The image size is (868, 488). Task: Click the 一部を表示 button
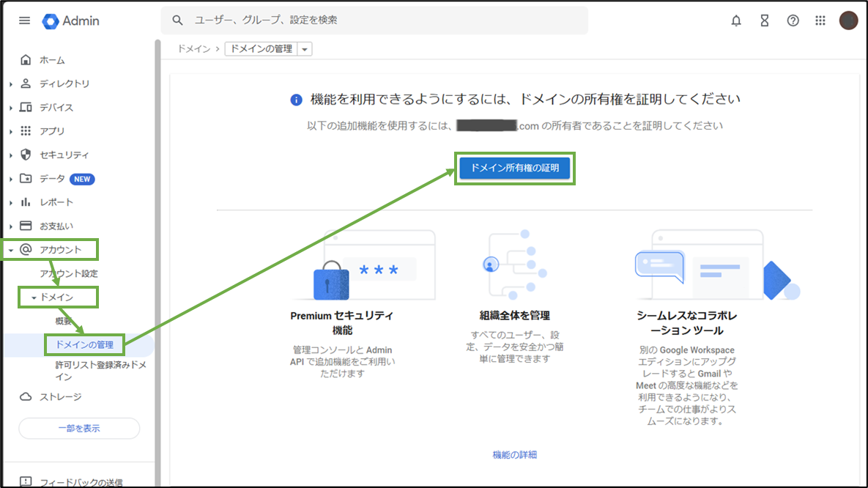point(79,428)
